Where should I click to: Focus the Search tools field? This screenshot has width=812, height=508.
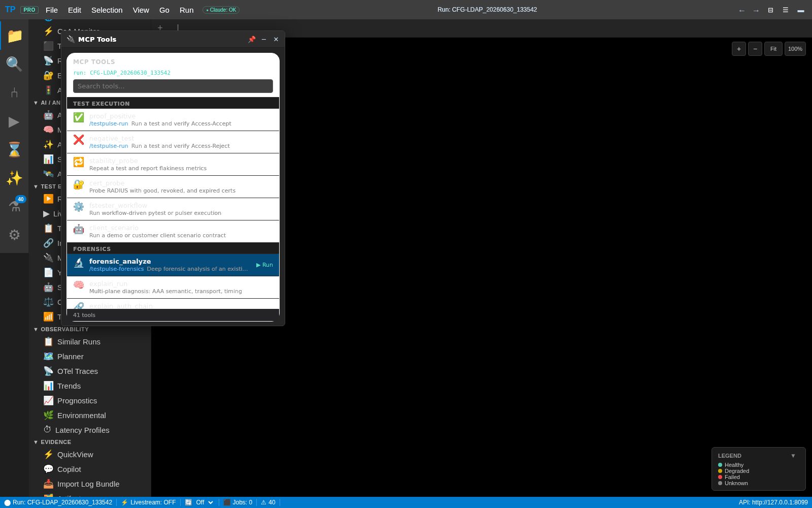(173, 86)
